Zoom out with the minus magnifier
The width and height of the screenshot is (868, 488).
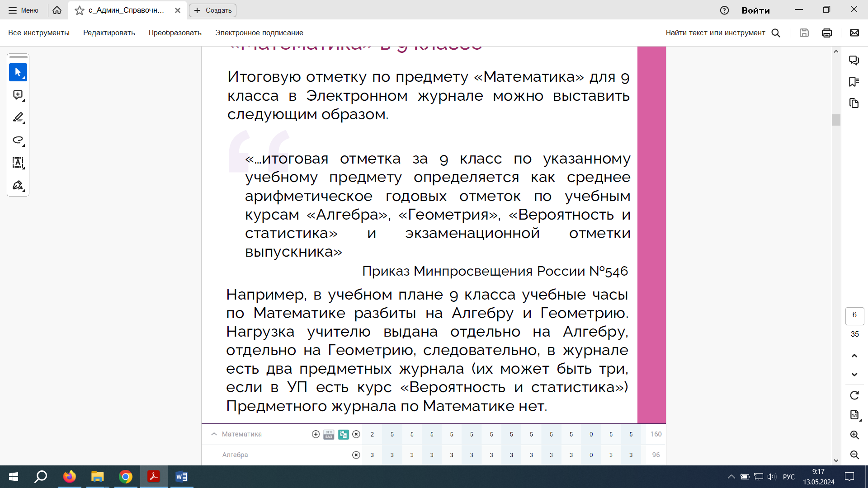click(854, 455)
